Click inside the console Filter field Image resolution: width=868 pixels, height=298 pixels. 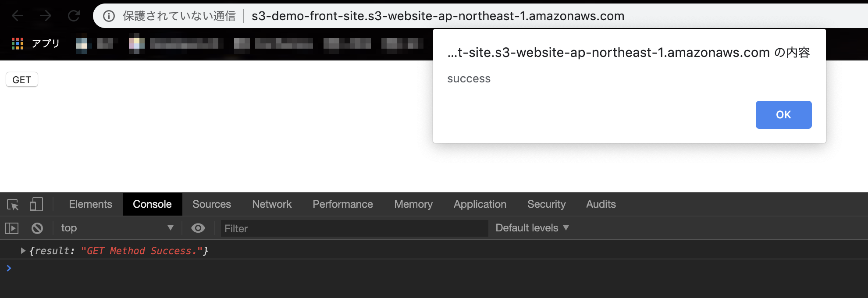tap(353, 228)
